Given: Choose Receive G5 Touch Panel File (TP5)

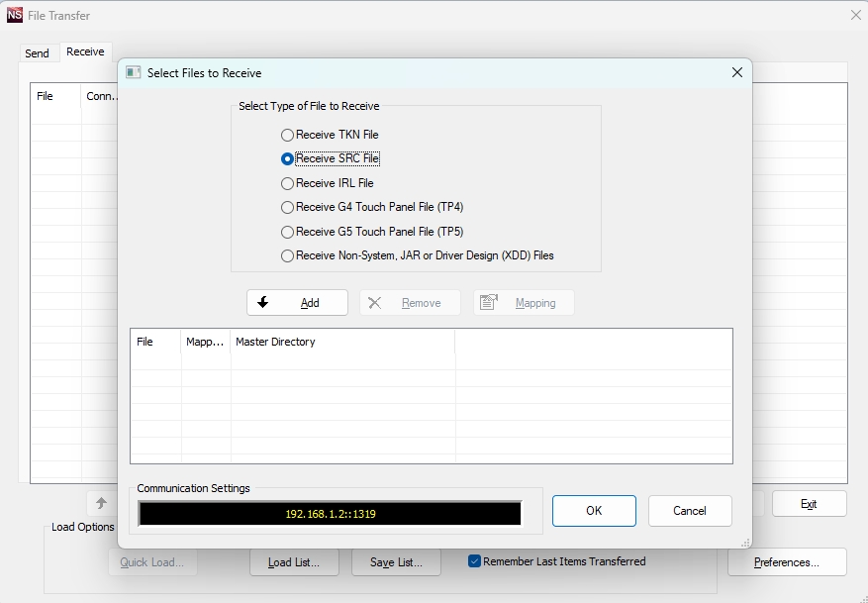Looking at the screenshot, I should 288,232.
